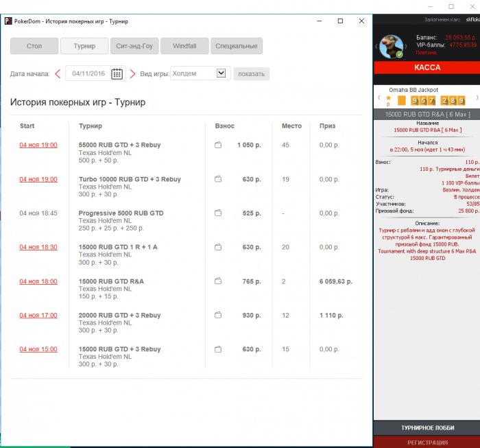The image size is (480, 448).
Task: Switch to the Специальные tab
Action: [x=237, y=46]
